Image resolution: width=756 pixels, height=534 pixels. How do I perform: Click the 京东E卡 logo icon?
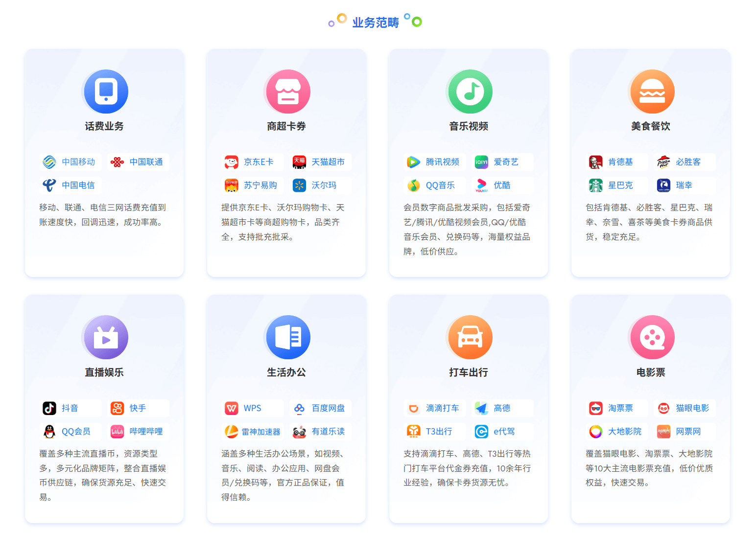tap(232, 162)
